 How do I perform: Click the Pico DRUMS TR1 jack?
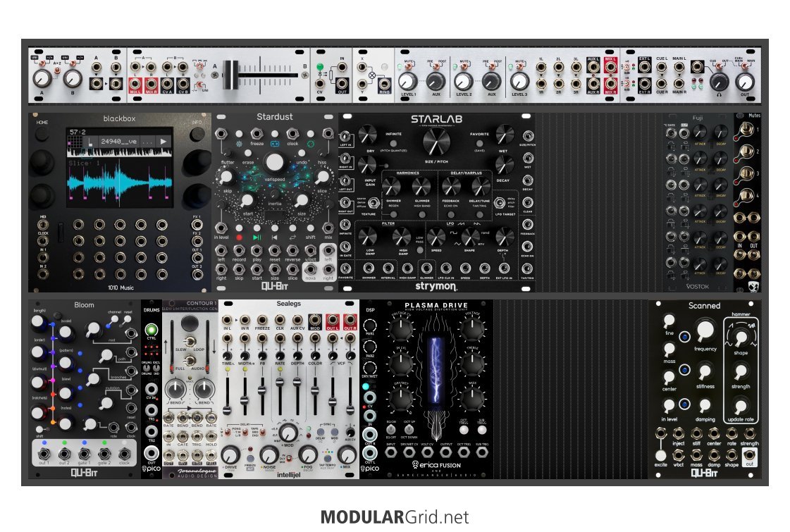tap(151, 411)
